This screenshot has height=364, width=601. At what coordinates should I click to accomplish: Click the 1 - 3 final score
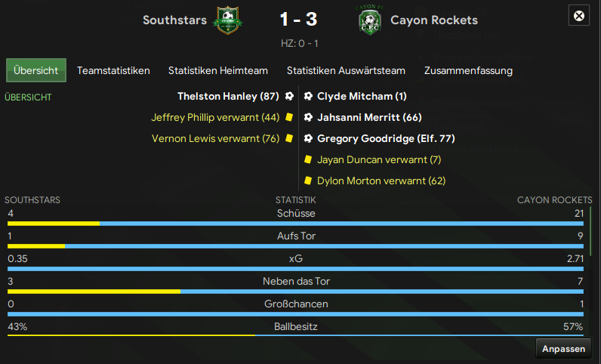click(x=298, y=20)
